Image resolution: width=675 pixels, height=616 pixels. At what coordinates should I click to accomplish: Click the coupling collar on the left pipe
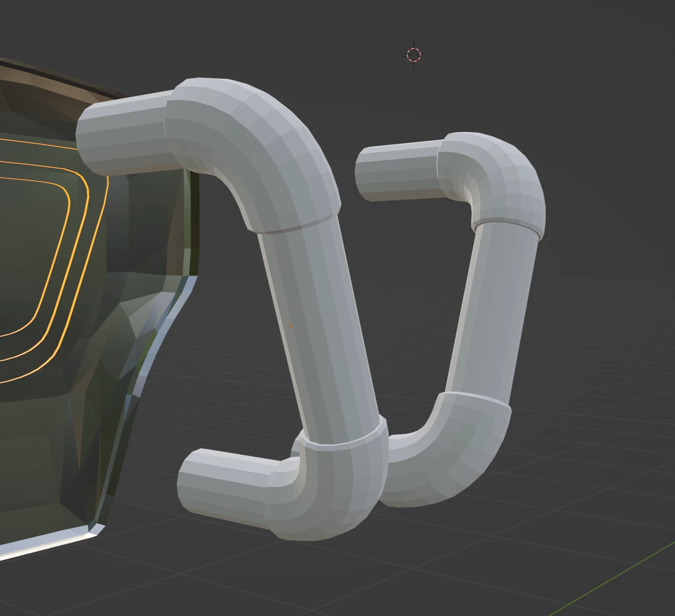pos(337,441)
